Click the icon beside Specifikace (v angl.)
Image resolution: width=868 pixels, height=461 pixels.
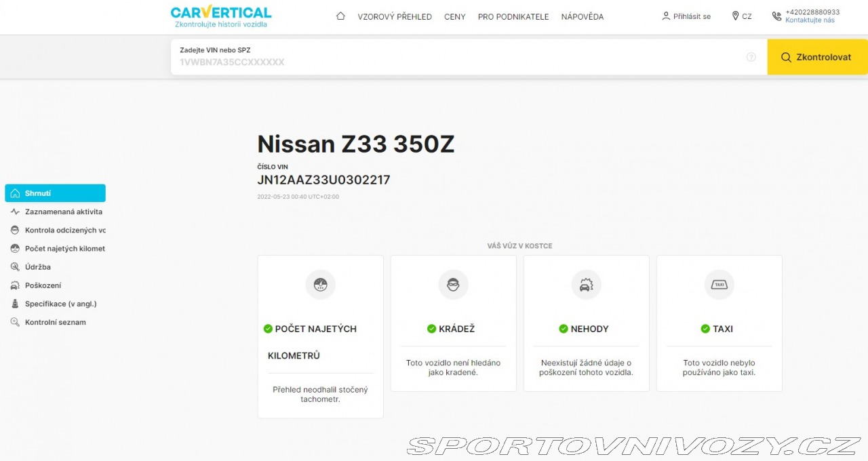click(15, 304)
